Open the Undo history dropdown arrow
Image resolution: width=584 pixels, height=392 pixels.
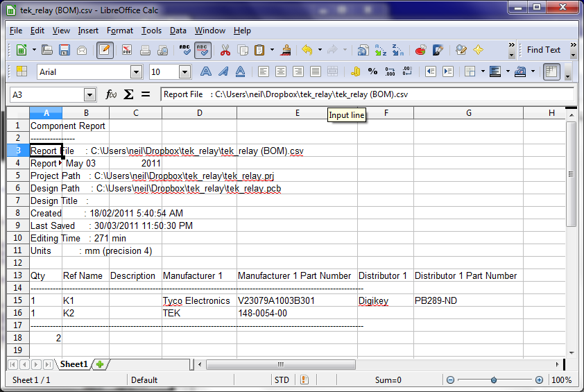tap(320, 50)
